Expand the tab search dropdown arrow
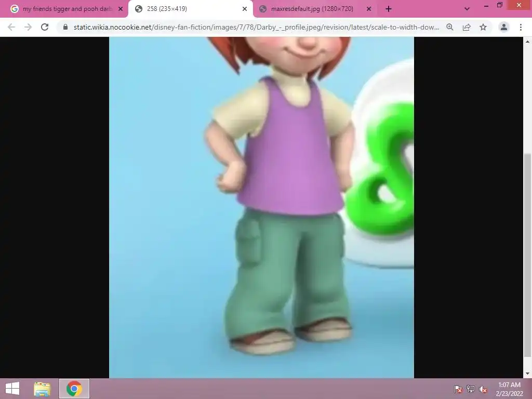Image resolution: width=532 pixels, height=399 pixels. click(x=467, y=9)
